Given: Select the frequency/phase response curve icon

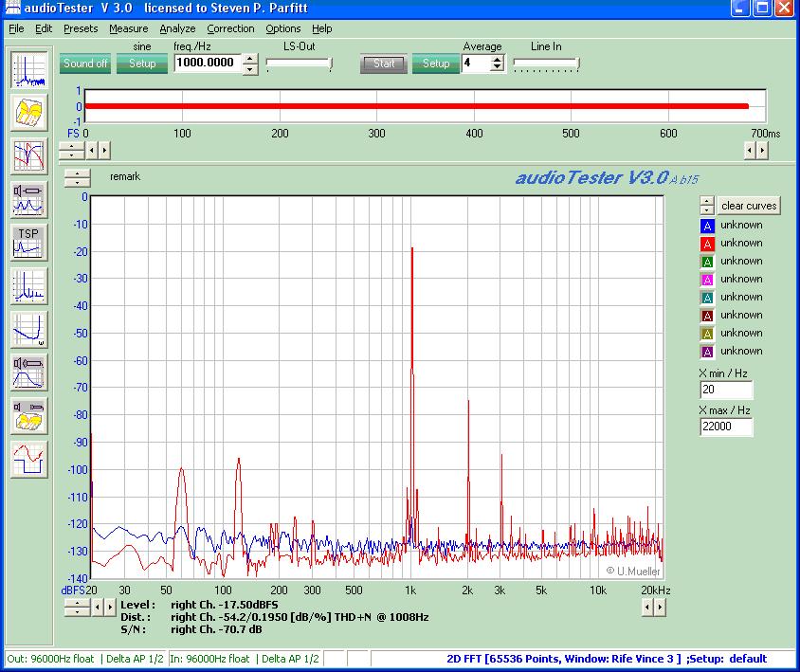Looking at the screenshot, I should pos(29,156).
